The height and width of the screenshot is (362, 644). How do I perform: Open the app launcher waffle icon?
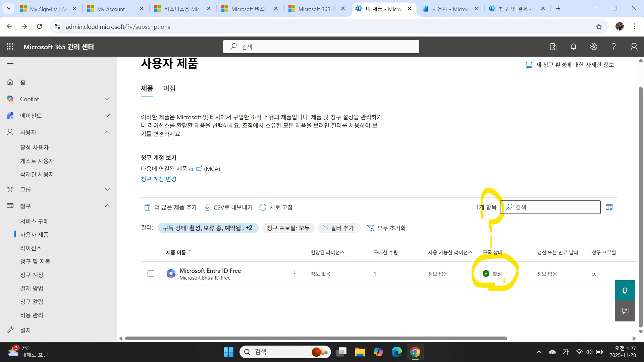10,47
